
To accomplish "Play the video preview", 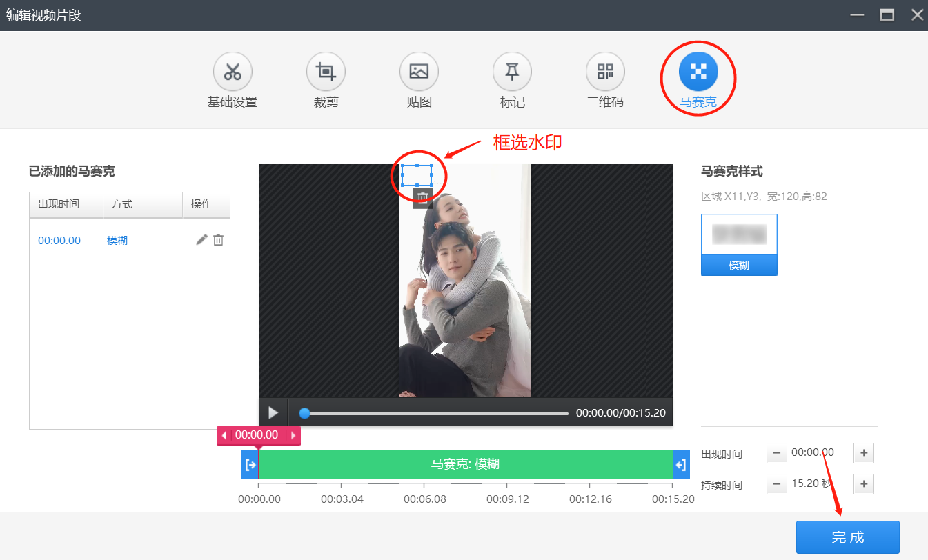I will (273, 412).
